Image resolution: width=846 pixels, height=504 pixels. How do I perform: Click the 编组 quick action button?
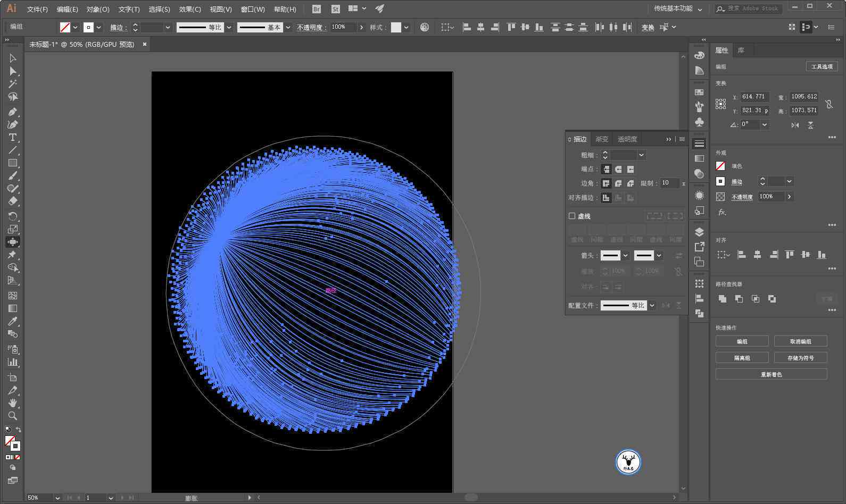(x=742, y=341)
